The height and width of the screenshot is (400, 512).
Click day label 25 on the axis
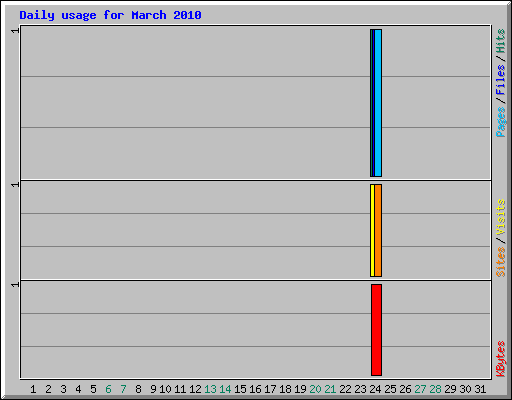point(390,389)
